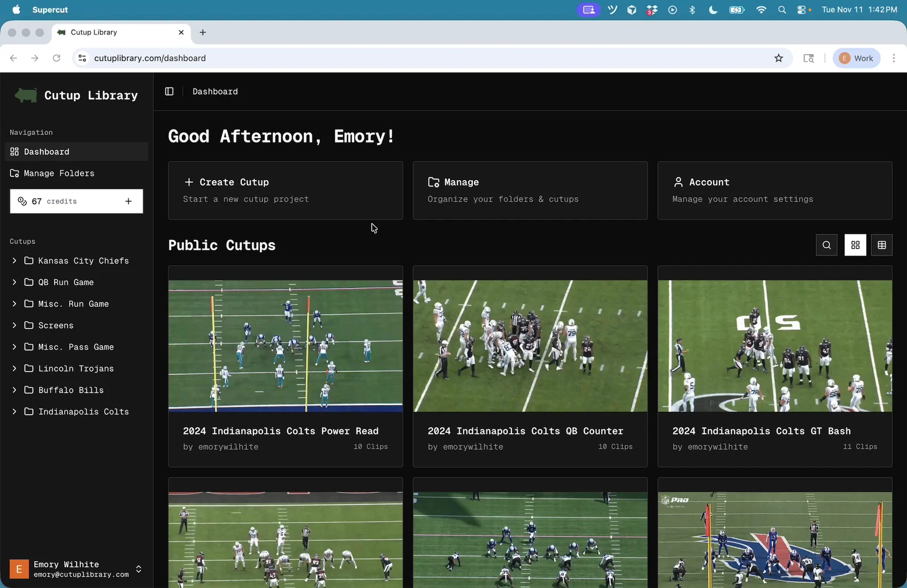907x588 pixels.
Task: Select the Cutup Library browser tab
Action: (x=121, y=32)
